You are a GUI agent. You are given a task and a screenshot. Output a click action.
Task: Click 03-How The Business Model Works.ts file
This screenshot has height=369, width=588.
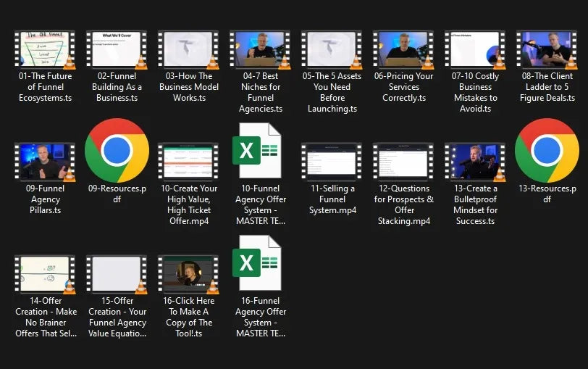[188, 50]
